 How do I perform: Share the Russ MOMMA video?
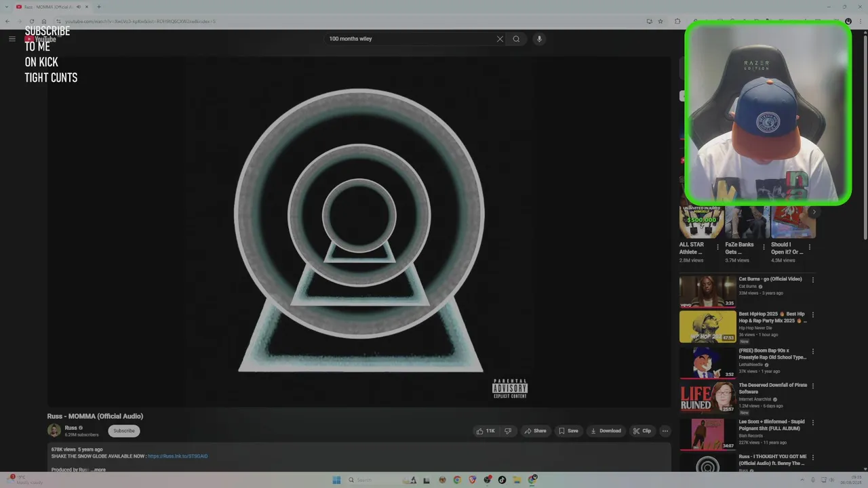535,430
